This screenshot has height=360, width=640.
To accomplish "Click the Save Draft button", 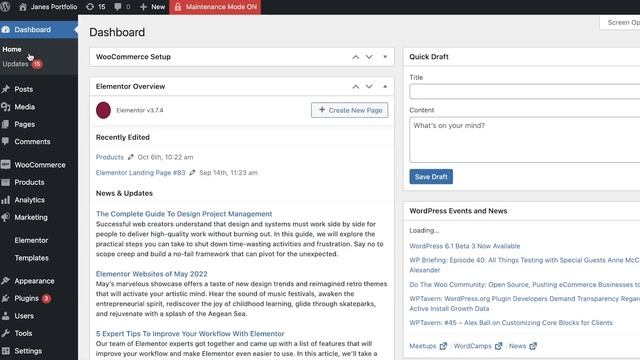I will point(431,177).
